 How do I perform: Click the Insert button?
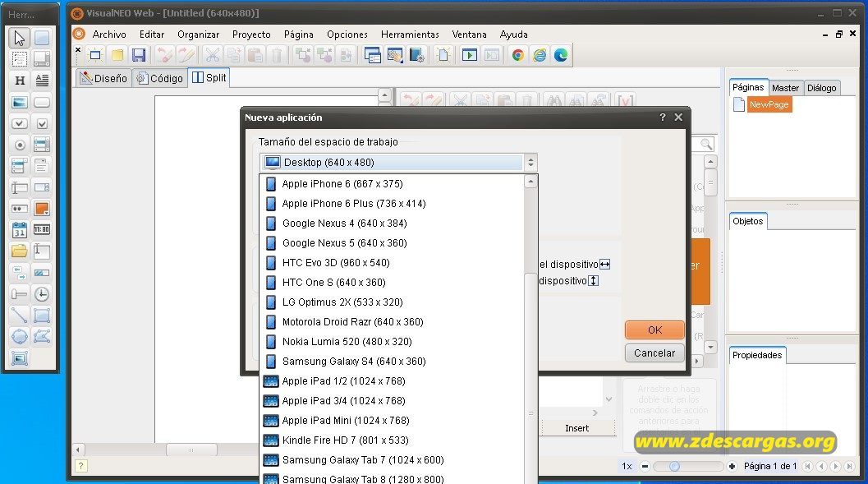coord(576,428)
